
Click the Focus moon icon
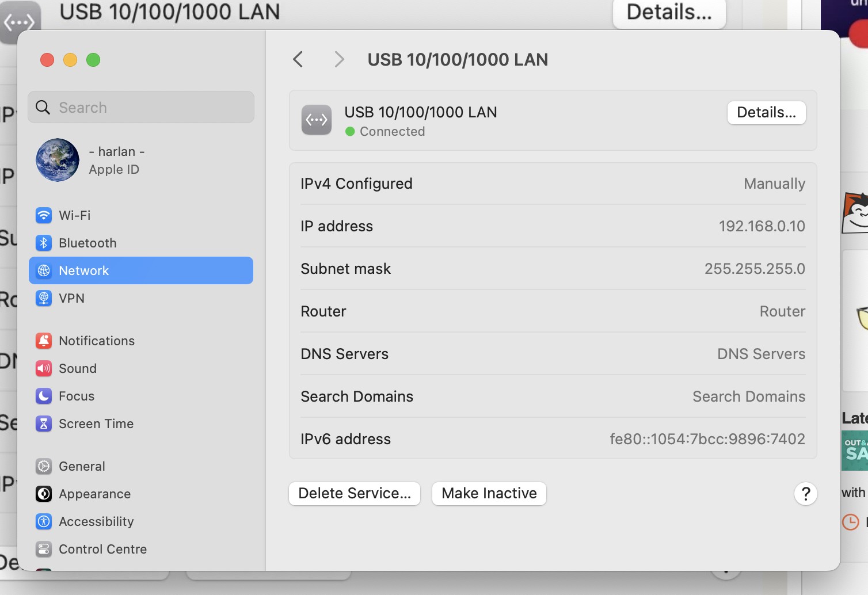(44, 396)
